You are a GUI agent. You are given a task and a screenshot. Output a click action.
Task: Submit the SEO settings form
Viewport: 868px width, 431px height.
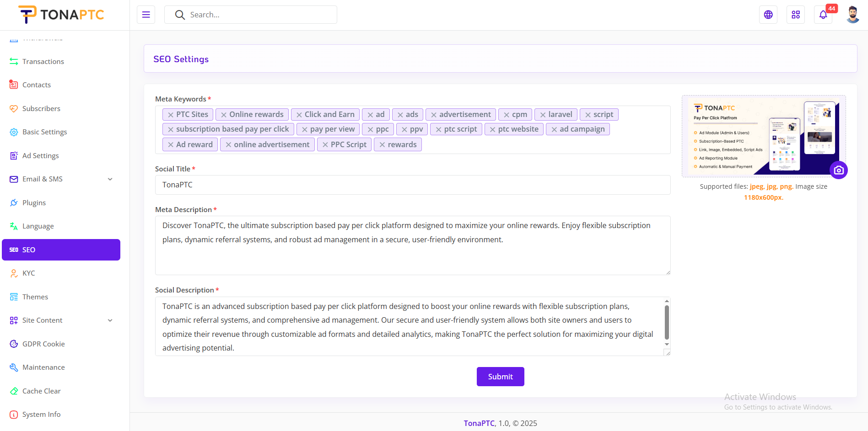(x=500, y=377)
